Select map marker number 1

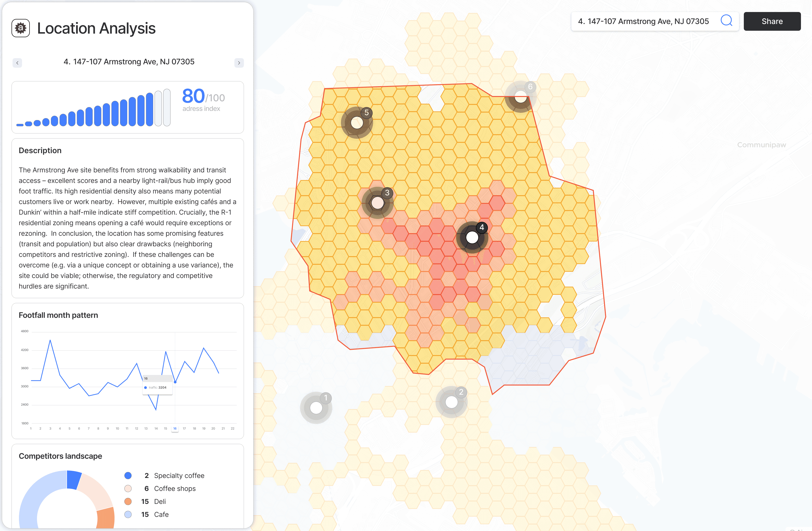click(316, 408)
